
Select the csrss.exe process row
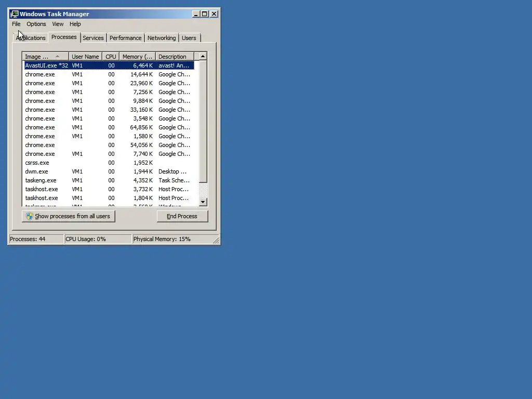pyautogui.click(x=109, y=163)
